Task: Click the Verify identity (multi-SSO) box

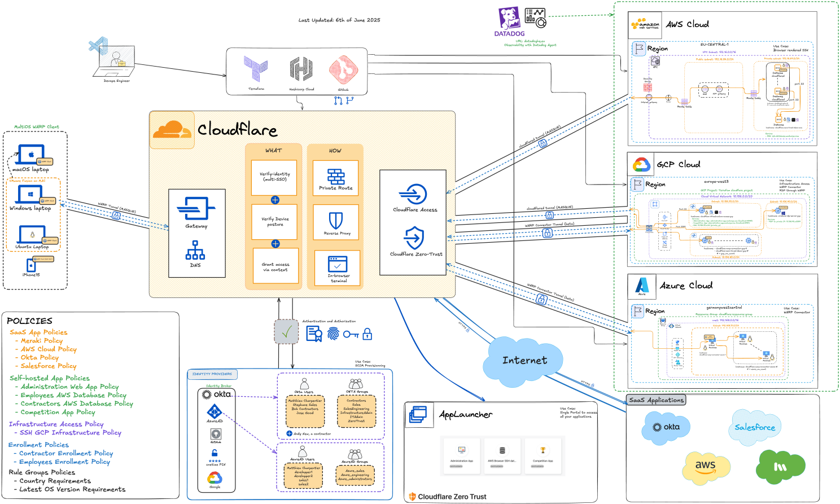Action: click(x=275, y=177)
